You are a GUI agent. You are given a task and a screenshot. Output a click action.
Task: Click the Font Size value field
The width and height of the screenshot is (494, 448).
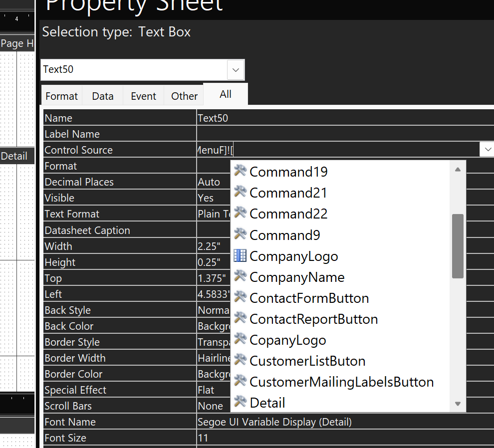pos(344,438)
